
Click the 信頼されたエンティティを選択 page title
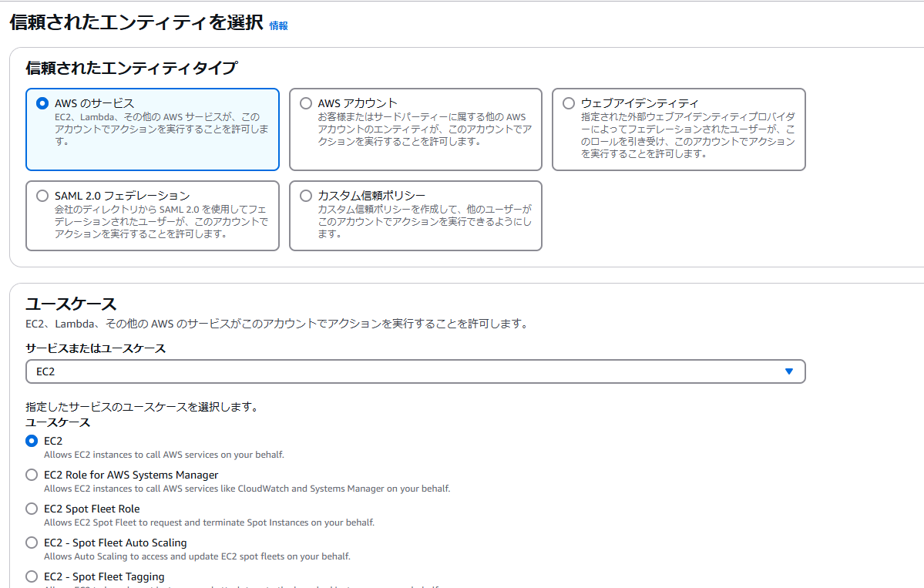136,22
